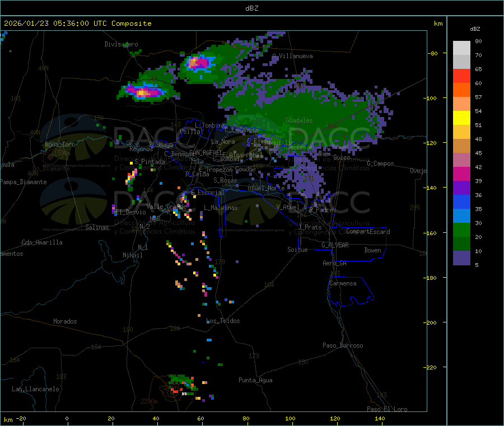
Task: Click the Morados location label
Action: point(65,321)
